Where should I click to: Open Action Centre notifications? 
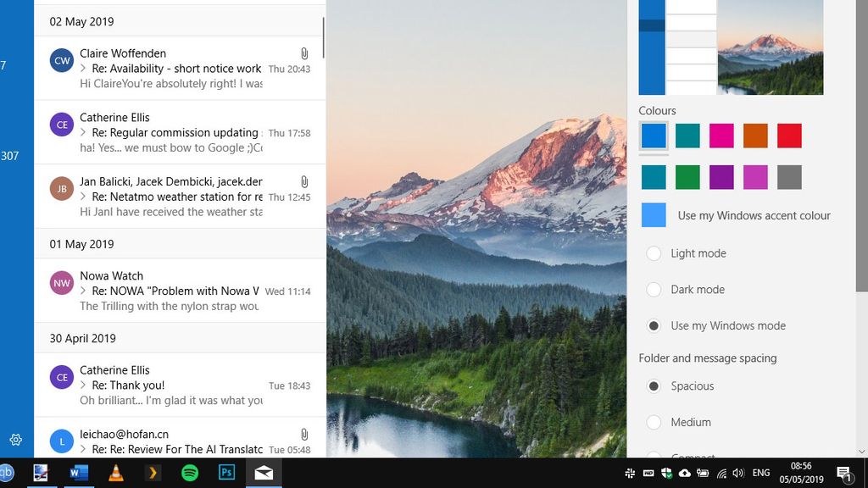click(x=843, y=474)
